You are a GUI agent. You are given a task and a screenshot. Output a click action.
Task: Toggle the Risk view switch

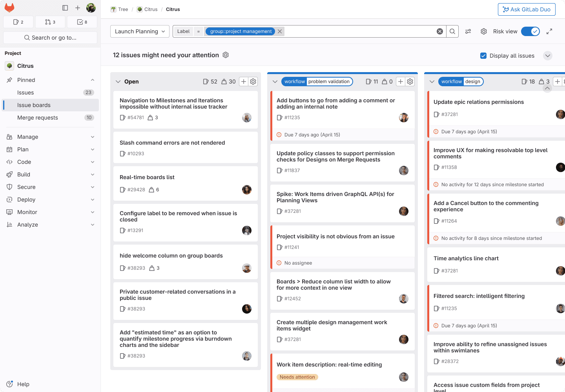pyautogui.click(x=530, y=31)
